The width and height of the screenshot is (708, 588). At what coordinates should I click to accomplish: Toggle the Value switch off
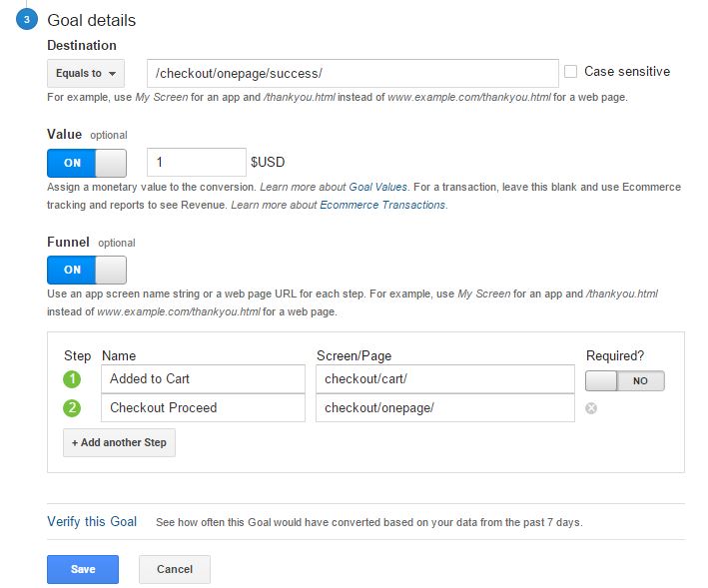[x=87, y=163]
